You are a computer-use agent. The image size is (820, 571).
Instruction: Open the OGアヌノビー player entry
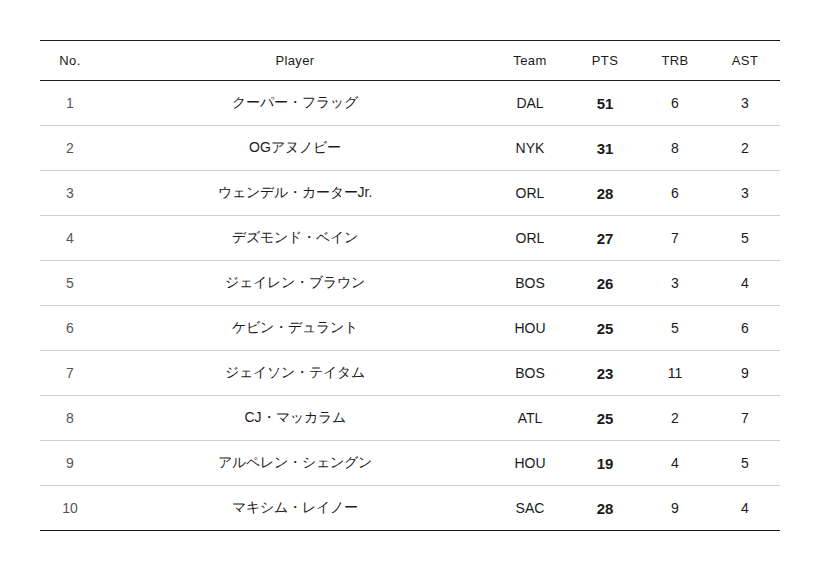click(295, 148)
